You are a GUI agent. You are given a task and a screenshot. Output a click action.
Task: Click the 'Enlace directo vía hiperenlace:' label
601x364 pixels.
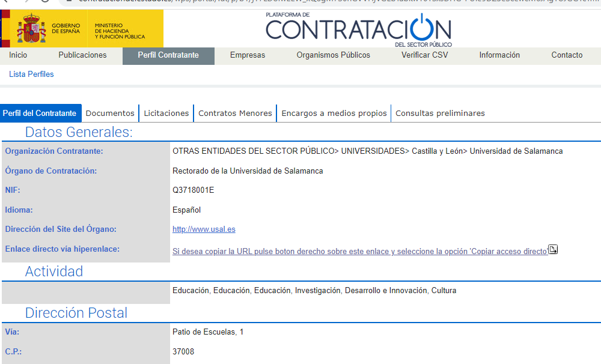point(63,249)
